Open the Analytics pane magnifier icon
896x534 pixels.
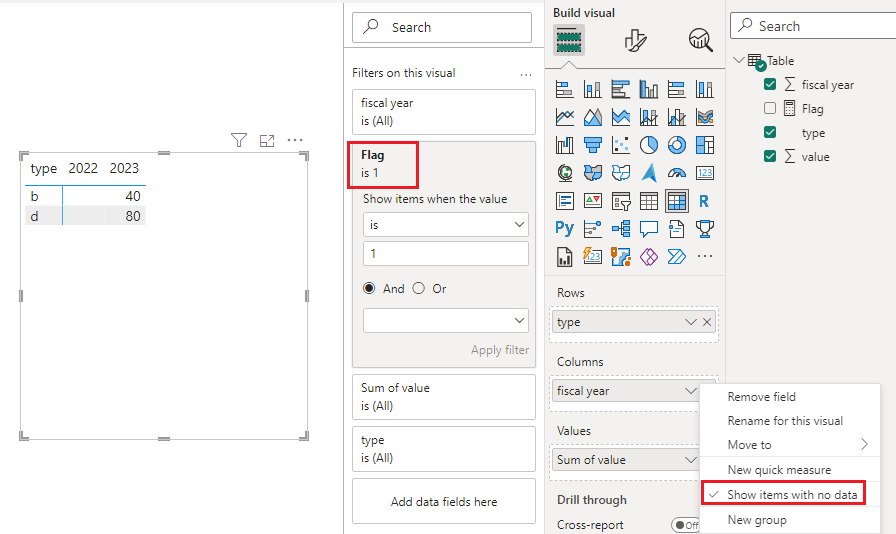(700, 40)
